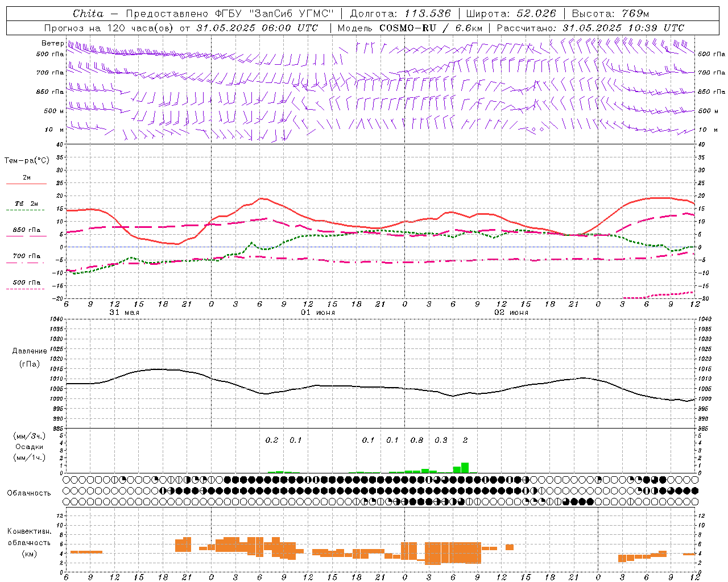Click the elevation label "Высота: 769м"

(x=610, y=14)
